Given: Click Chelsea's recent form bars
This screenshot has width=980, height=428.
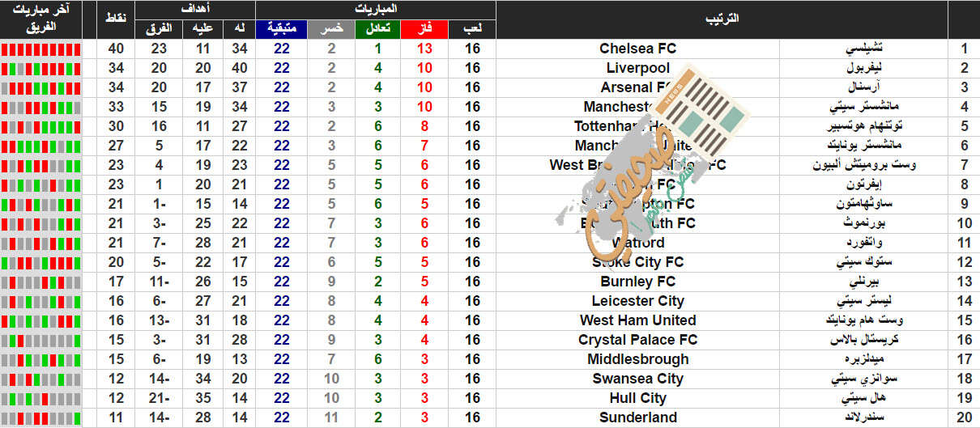Looking at the screenshot, I should 41,49.
